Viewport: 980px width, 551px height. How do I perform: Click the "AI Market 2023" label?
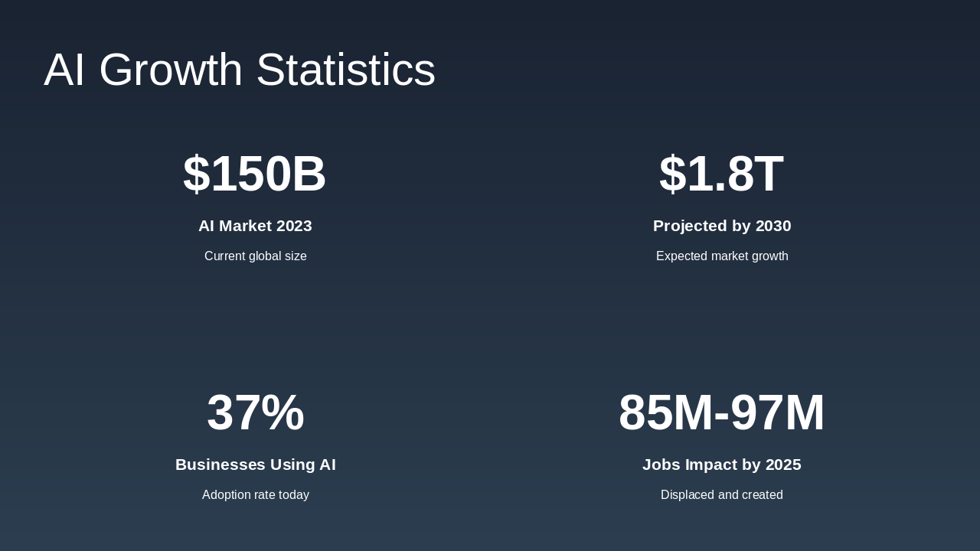point(255,226)
